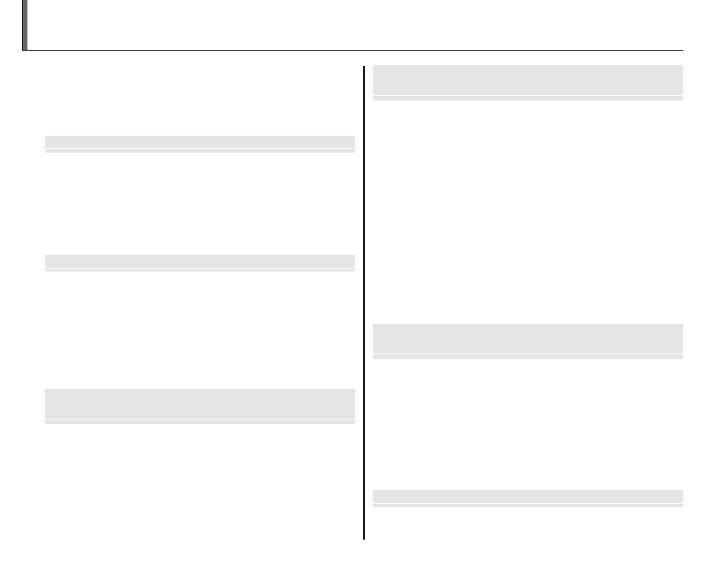The height and width of the screenshot is (576, 728).
Task: Select the tall gray heading bar in middle of right column
Action: click(x=528, y=339)
